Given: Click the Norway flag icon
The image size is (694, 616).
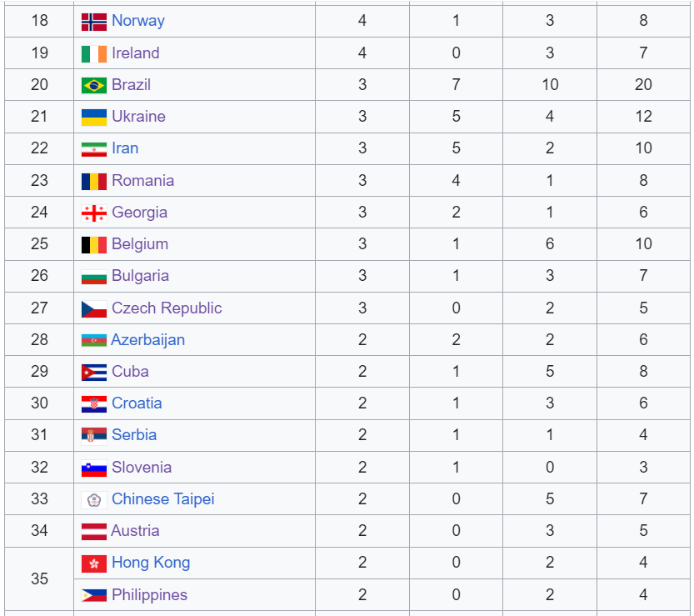Looking at the screenshot, I should pos(94,22).
